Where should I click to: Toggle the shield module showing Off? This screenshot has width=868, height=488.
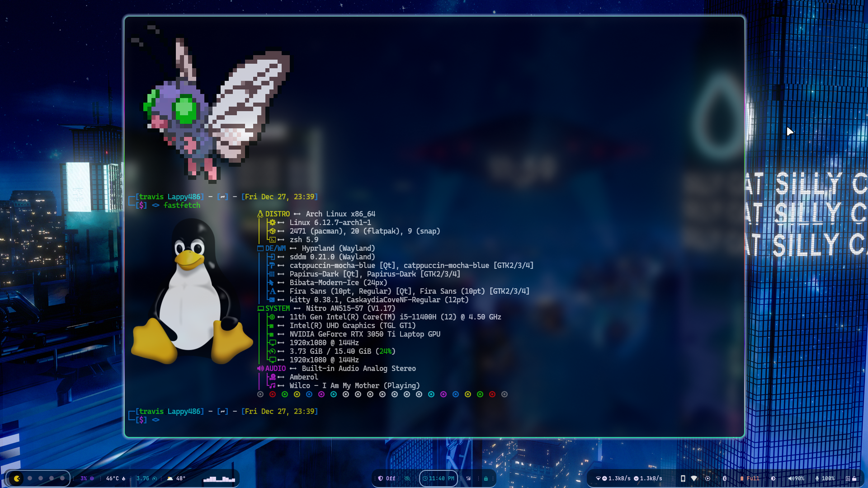(x=387, y=479)
